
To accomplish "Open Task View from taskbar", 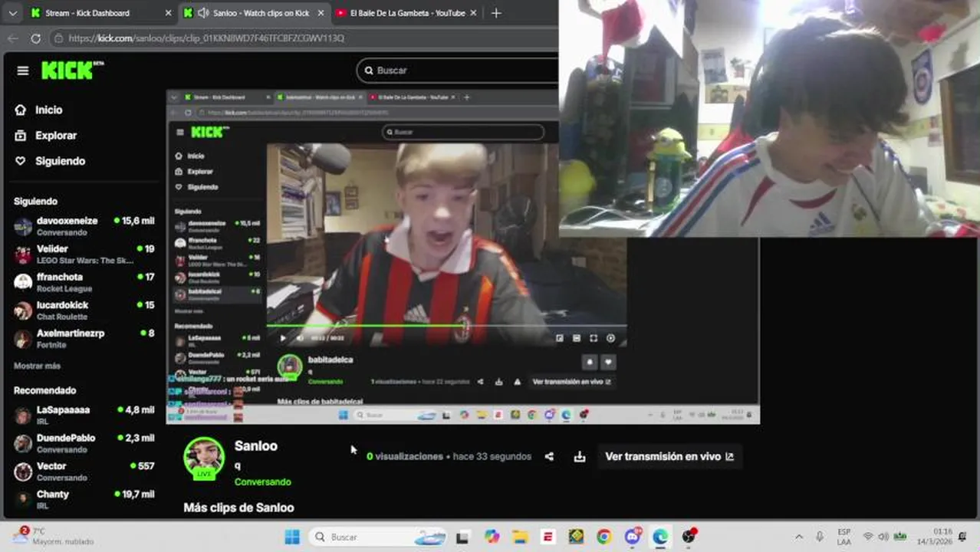I will (462, 537).
